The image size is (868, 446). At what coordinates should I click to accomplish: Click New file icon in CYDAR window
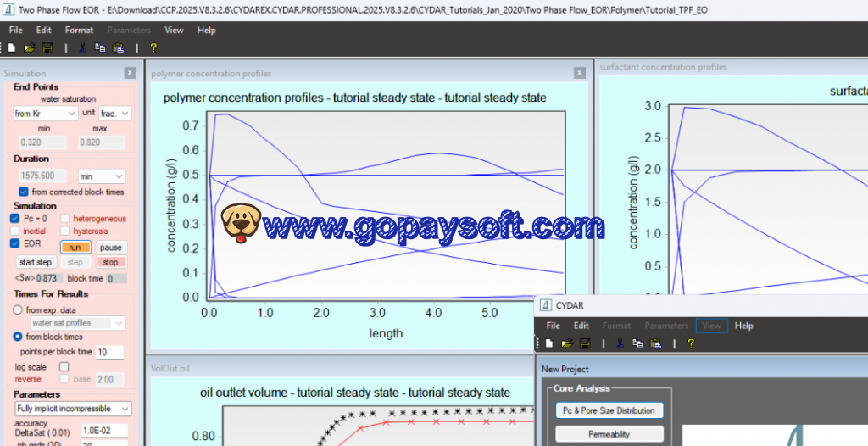tap(549, 343)
